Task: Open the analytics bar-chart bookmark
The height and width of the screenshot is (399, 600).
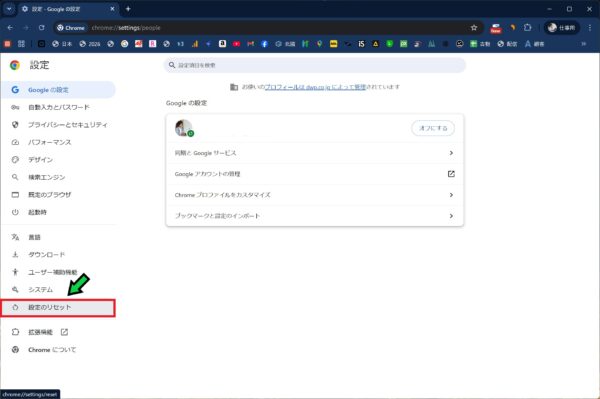Action: (x=195, y=44)
